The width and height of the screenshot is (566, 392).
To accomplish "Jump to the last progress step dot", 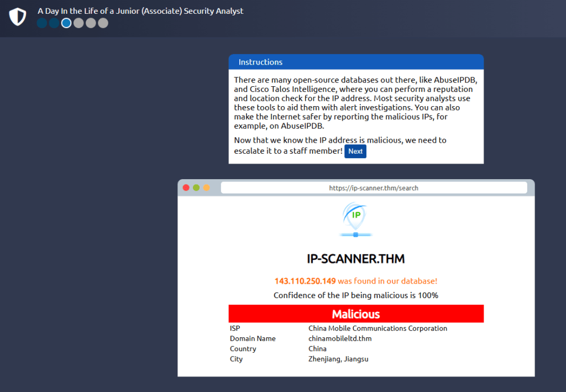I will coord(103,23).
